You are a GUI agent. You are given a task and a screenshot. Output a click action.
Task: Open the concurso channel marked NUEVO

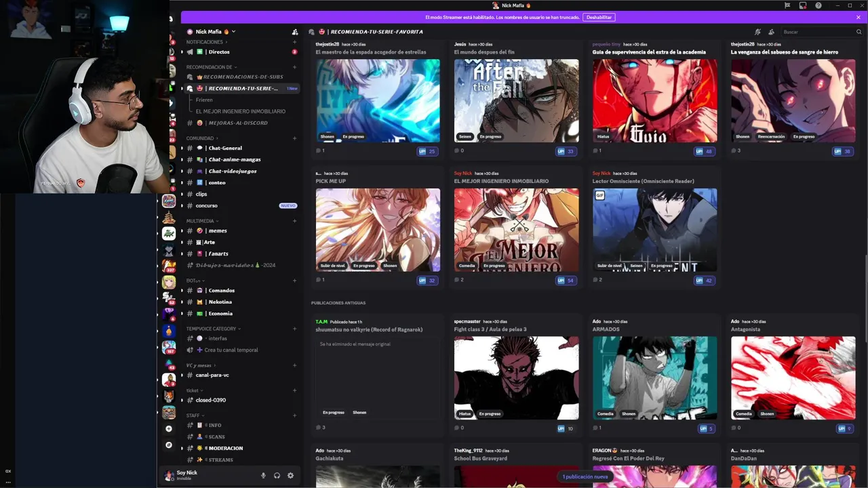coord(241,205)
